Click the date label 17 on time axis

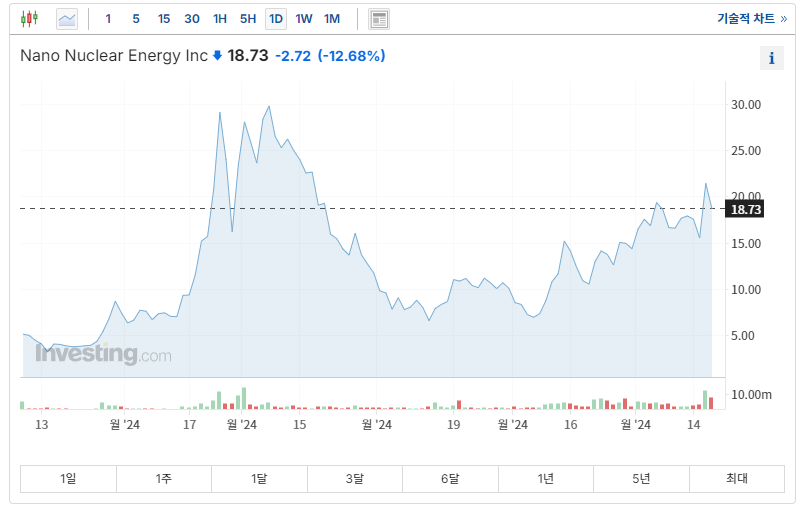coord(190,425)
